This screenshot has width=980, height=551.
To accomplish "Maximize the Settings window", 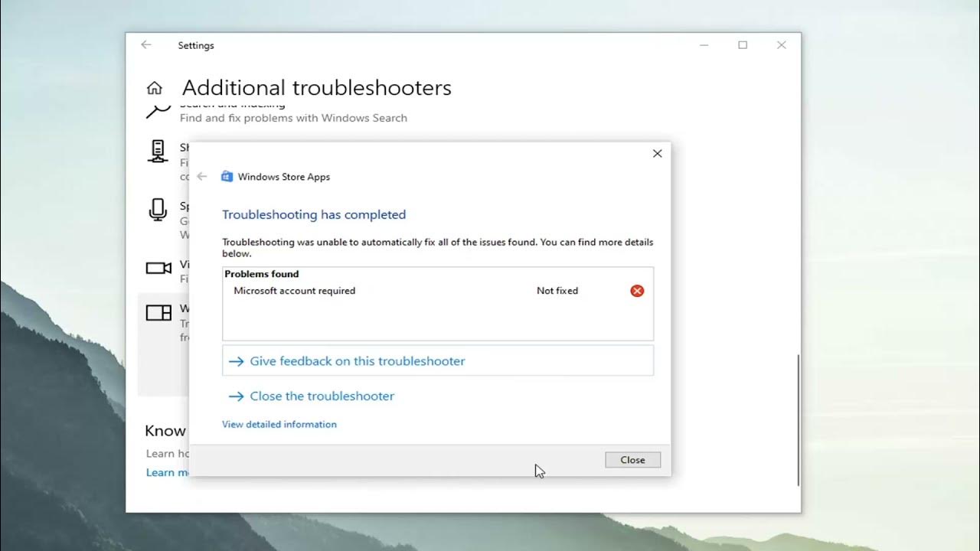I will point(743,45).
